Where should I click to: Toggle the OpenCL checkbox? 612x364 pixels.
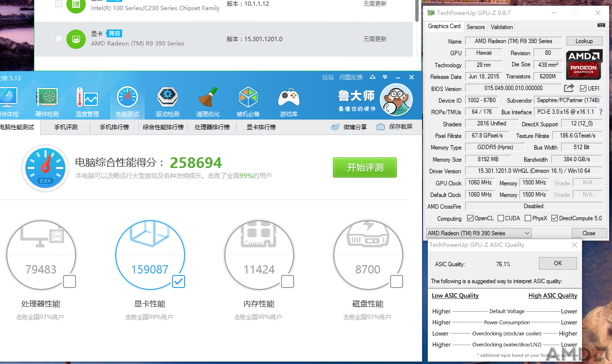pos(470,218)
